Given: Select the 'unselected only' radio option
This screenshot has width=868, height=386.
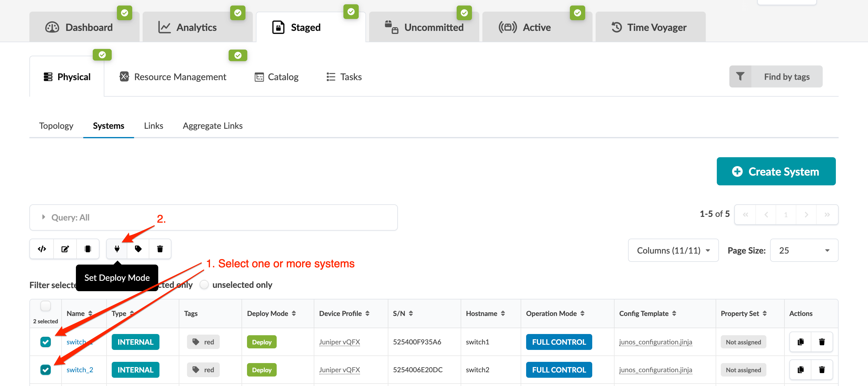Looking at the screenshot, I should [204, 285].
